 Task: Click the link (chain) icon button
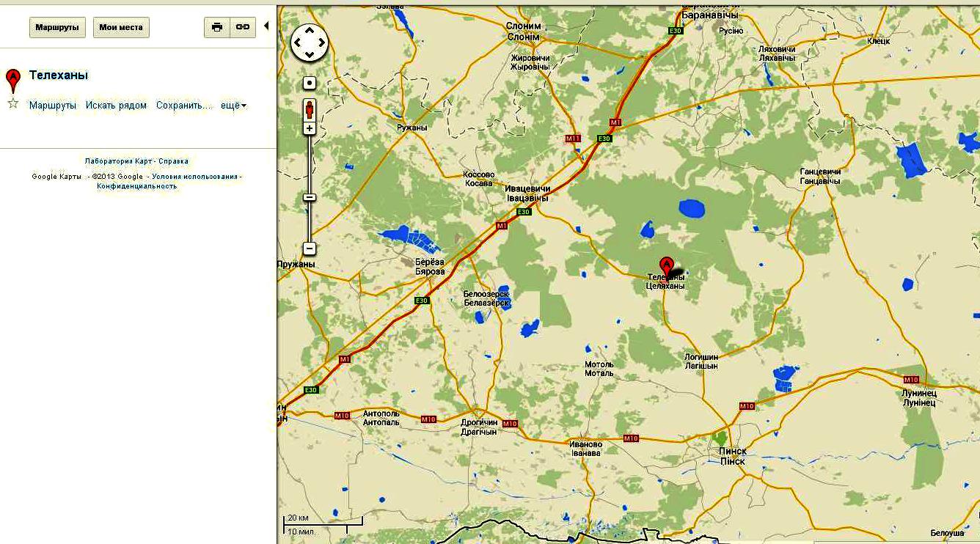(x=243, y=27)
